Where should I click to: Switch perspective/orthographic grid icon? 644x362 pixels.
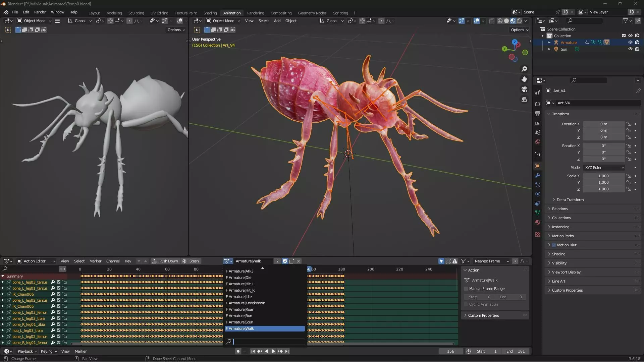(x=524, y=100)
